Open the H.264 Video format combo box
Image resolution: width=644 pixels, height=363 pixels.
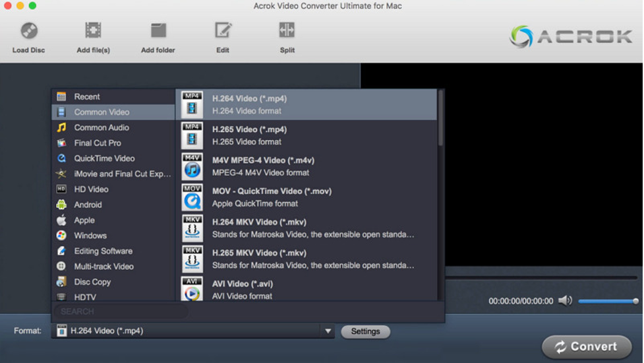[x=191, y=331]
